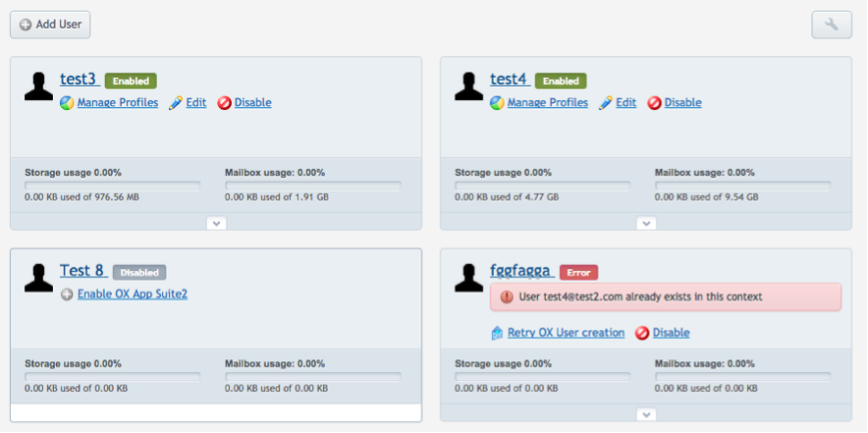Image resolution: width=868 pixels, height=433 pixels.
Task: Click the pencil icon for test3
Action: (176, 103)
